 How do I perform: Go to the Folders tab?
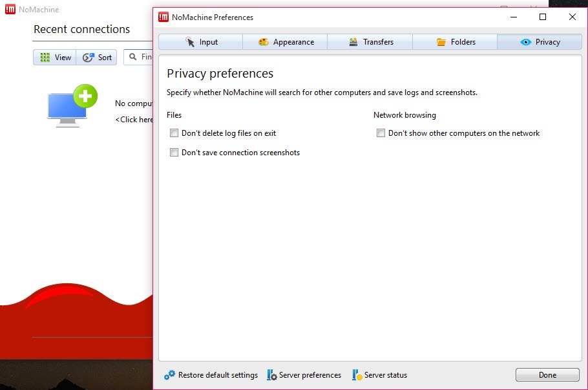point(455,41)
